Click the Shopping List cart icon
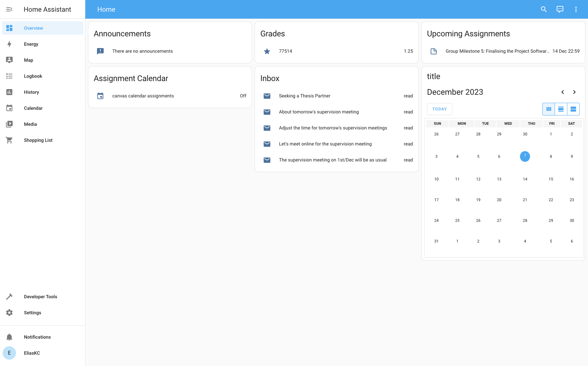Image resolution: width=588 pixels, height=366 pixels. (x=9, y=140)
